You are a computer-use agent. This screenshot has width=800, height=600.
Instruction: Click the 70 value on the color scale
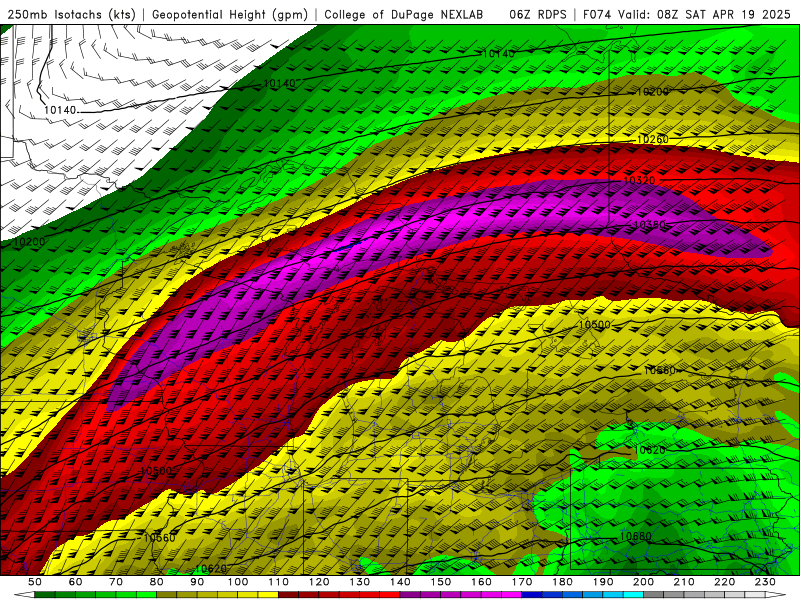116,582
